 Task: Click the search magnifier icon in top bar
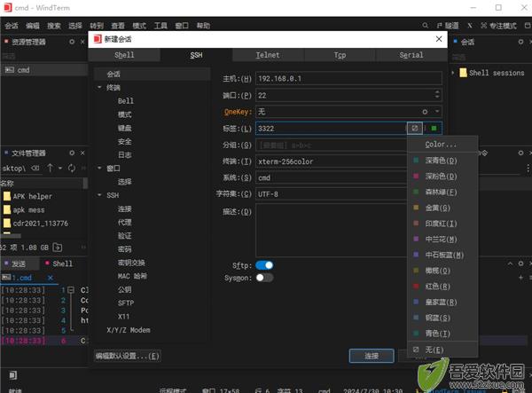click(x=425, y=26)
